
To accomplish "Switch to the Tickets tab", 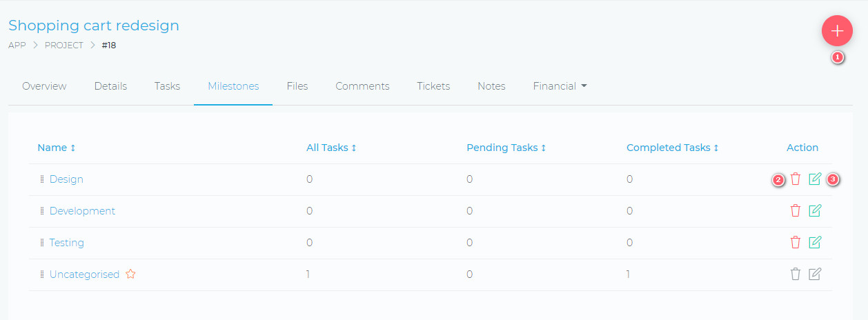I will coord(433,86).
